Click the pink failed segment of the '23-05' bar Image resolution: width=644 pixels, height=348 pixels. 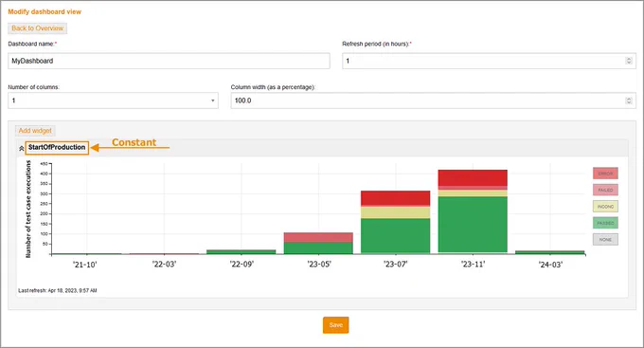(318, 237)
